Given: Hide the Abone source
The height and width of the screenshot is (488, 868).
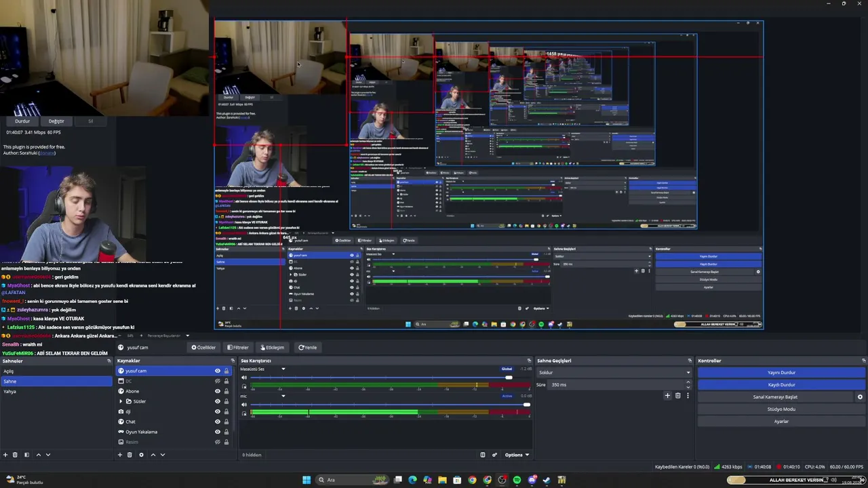Looking at the screenshot, I should (x=218, y=391).
